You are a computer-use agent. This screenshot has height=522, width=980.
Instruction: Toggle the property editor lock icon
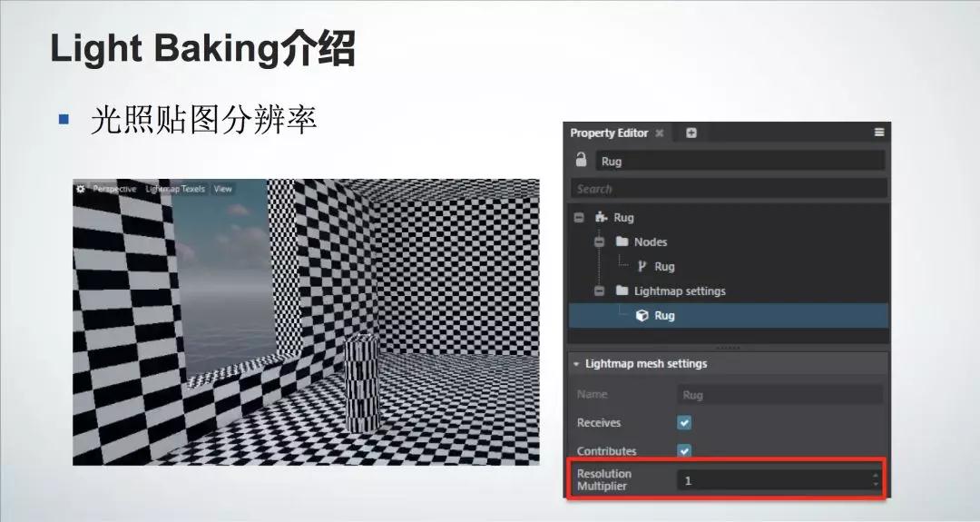pos(582,160)
